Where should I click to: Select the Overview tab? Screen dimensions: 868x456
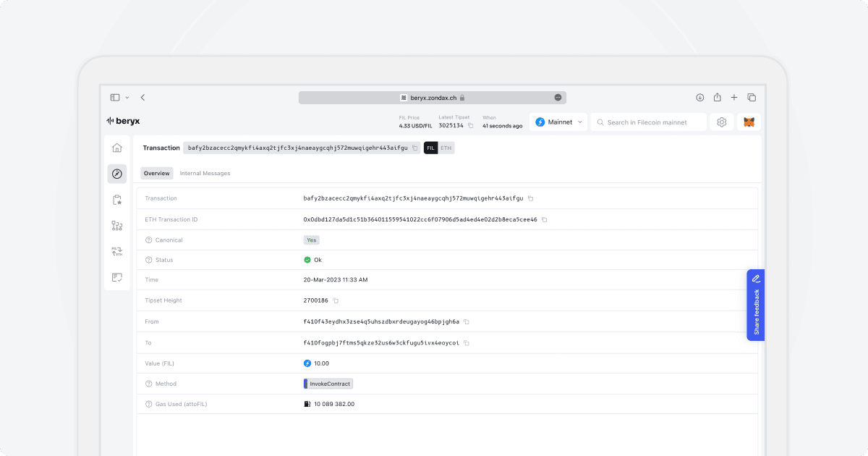pyautogui.click(x=156, y=174)
